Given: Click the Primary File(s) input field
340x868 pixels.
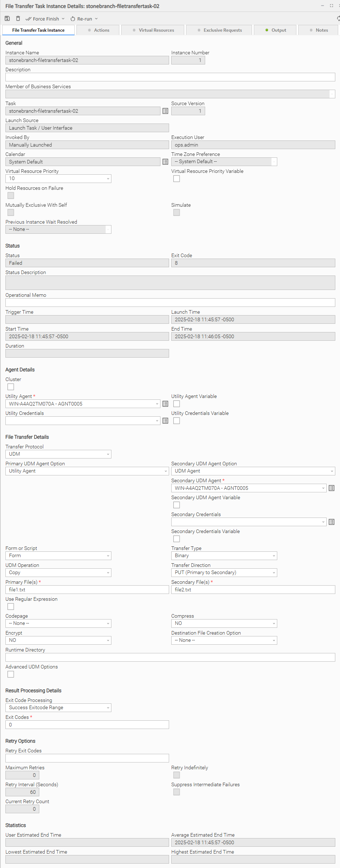Looking at the screenshot, I should 87,590.
